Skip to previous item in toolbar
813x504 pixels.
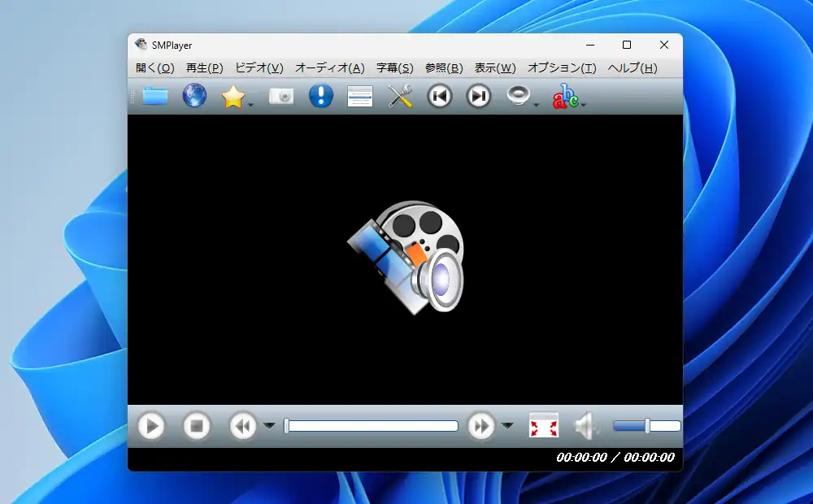[x=440, y=96]
